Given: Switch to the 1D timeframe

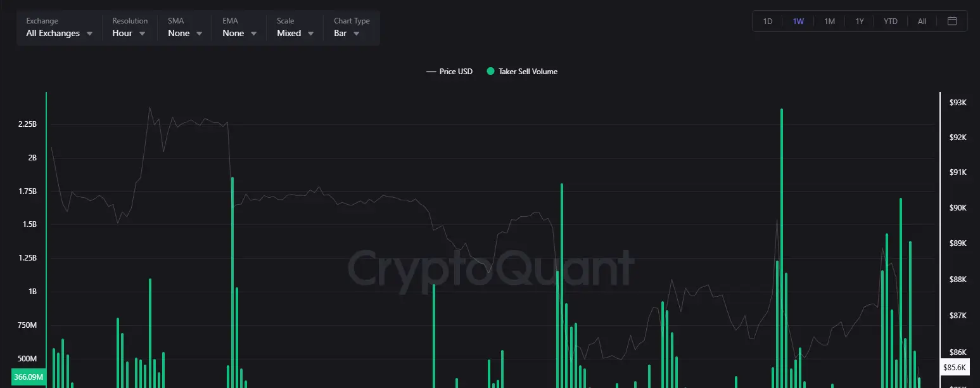Looking at the screenshot, I should [x=767, y=21].
